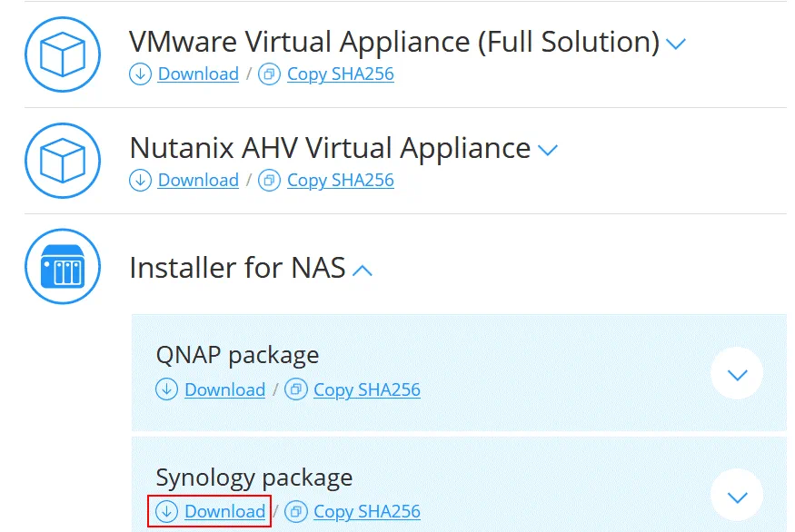Screen dimensions: 795x532
Task: Click the copy icon for QNAP SHA256
Action: click(295, 390)
